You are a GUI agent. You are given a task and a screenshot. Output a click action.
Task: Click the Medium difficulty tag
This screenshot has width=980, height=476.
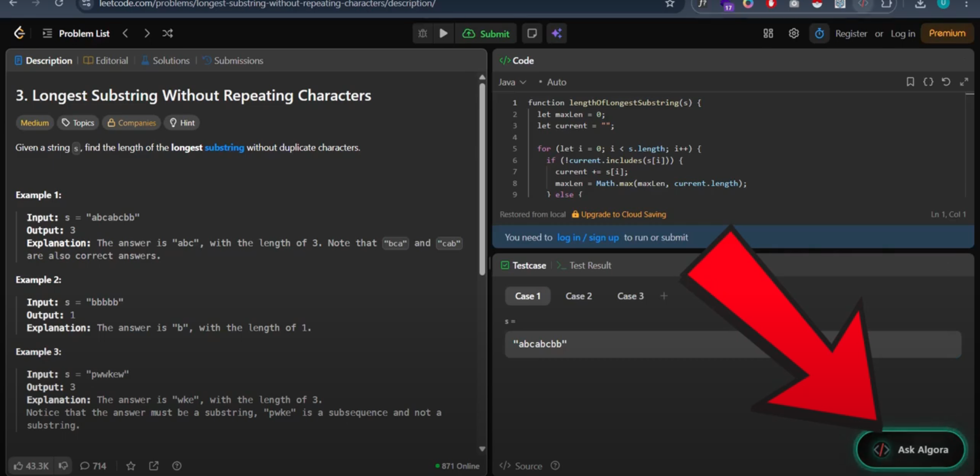(x=34, y=123)
